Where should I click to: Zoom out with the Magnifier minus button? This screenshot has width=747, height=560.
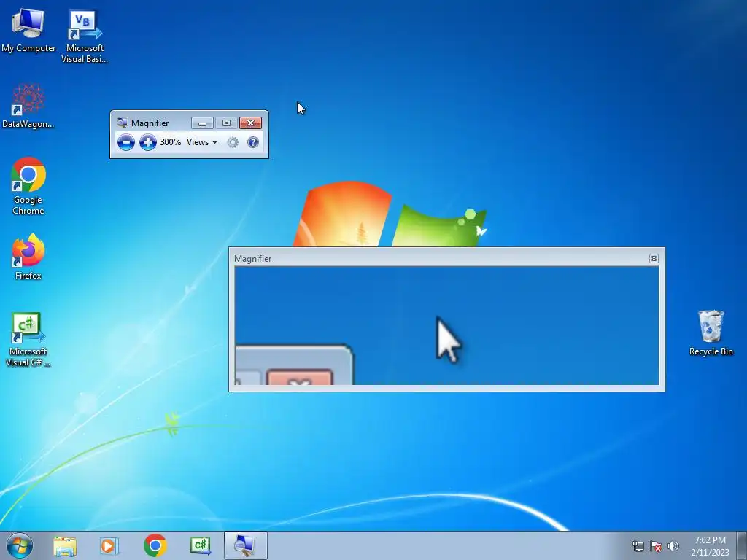coord(125,142)
